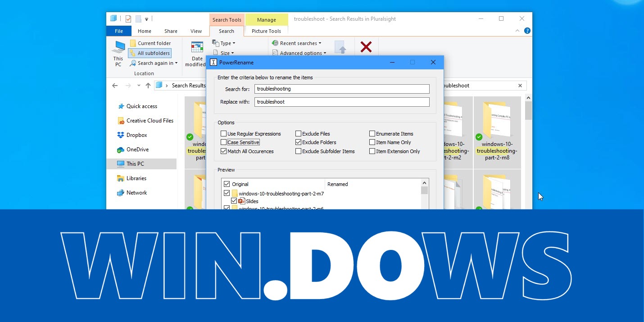Screen dimensions: 644x322
Task: Click Slides PowerPoint file icon in preview
Action: tap(242, 201)
